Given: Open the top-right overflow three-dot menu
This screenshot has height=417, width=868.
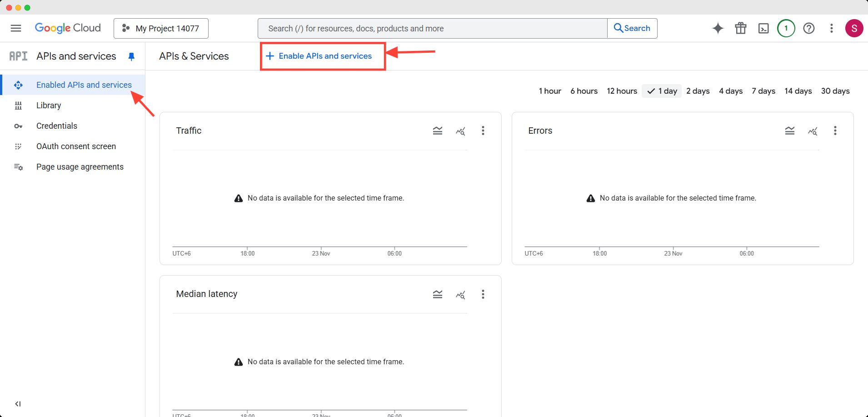Looking at the screenshot, I should [x=831, y=28].
